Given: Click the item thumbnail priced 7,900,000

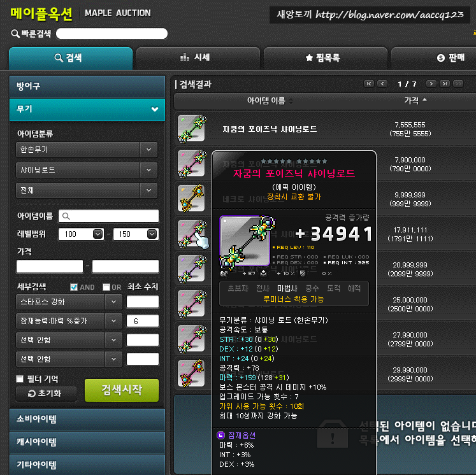Looking at the screenshot, I should tap(192, 164).
